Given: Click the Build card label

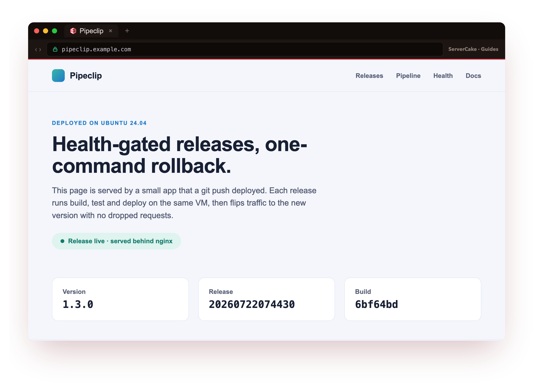Looking at the screenshot, I should [x=364, y=292].
